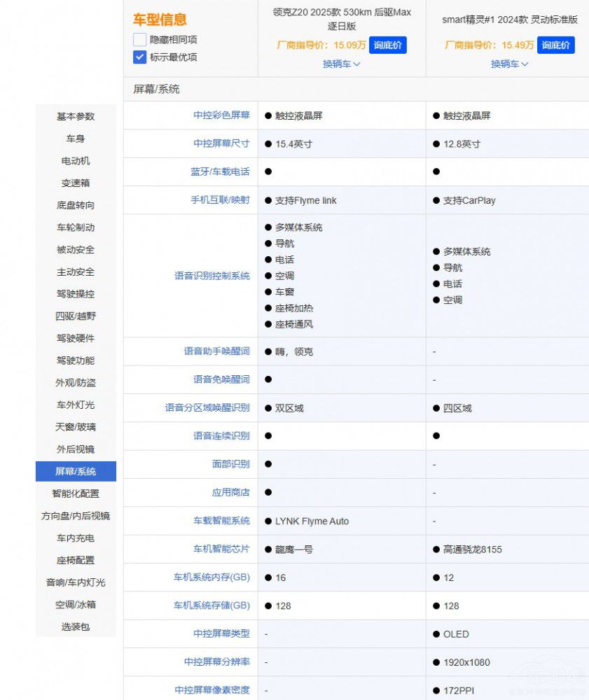Open 中控屏幕分辨率 parameter link
The height and width of the screenshot is (700, 589).
pos(216,662)
